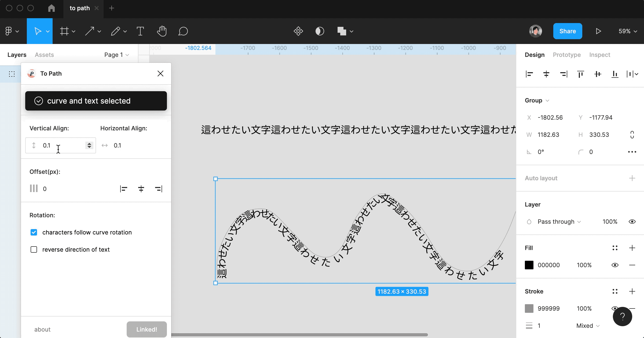Switch to the Prototype tab

coord(567,54)
